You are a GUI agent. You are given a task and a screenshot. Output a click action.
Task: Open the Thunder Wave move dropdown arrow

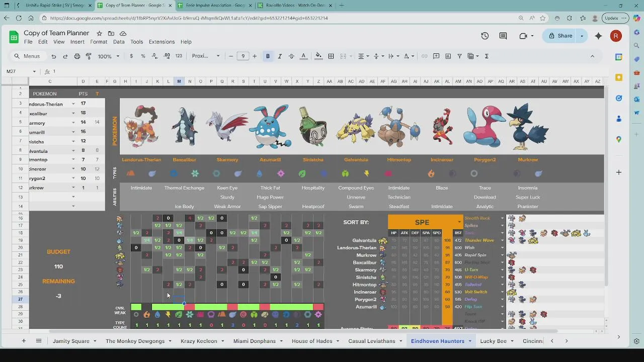[x=502, y=240]
